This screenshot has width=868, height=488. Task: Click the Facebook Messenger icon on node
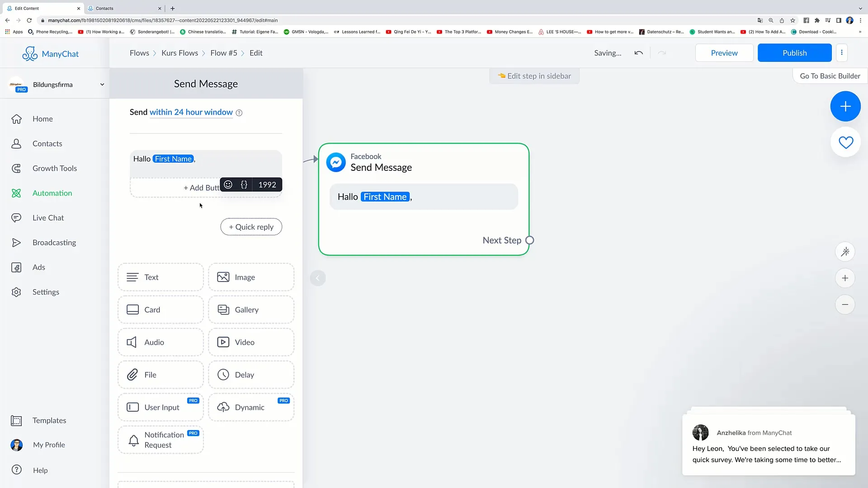pos(336,162)
